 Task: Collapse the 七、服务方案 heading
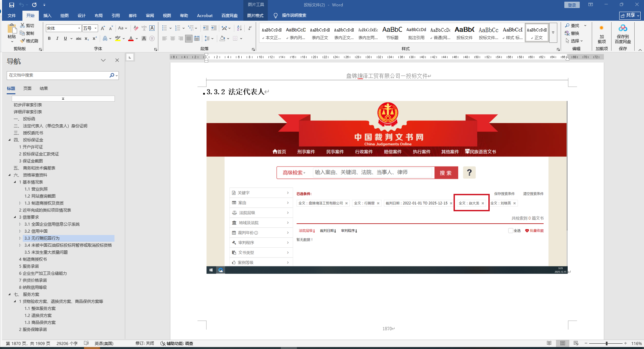(9, 295)
